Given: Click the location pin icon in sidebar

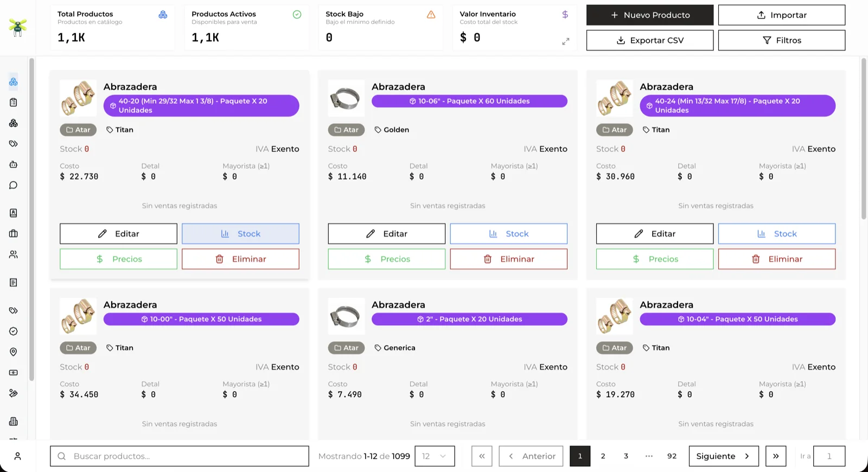Looking at the screenshot, I should pos(14,352).
